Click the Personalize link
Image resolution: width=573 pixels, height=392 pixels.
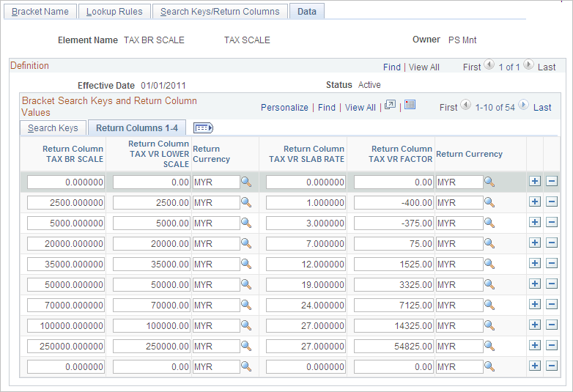click(x=284, y=108)
